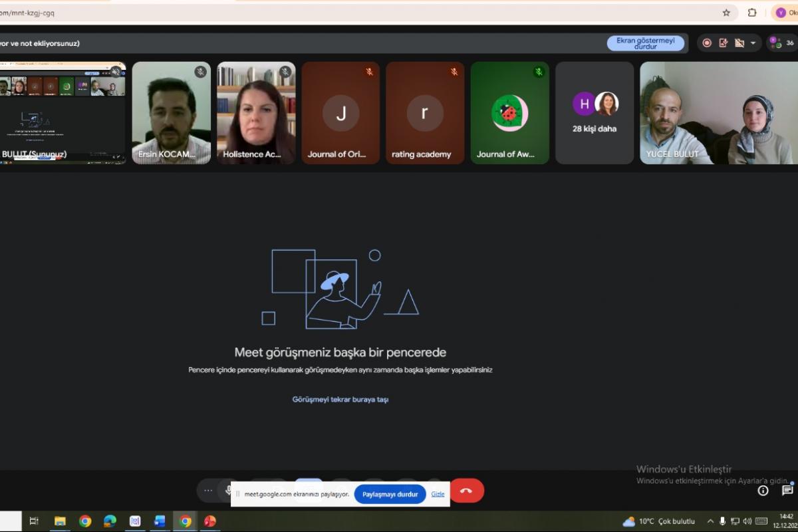Open the "28 kişi daha" participants tile
798x532 pixels.
point(595,113)
